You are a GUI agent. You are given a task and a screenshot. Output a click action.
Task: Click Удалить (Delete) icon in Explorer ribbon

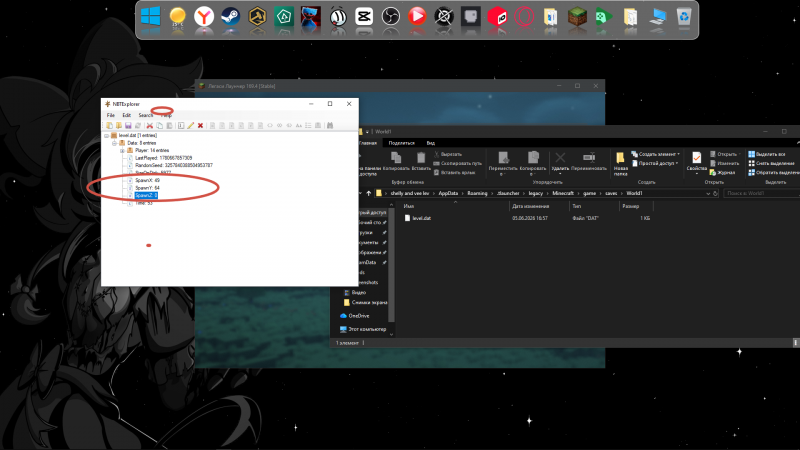[560, 158]
